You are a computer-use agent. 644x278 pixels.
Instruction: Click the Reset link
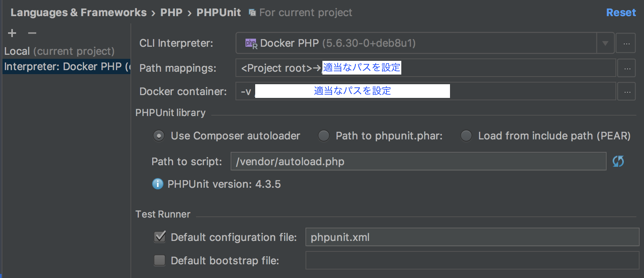[x=621, y=12]
